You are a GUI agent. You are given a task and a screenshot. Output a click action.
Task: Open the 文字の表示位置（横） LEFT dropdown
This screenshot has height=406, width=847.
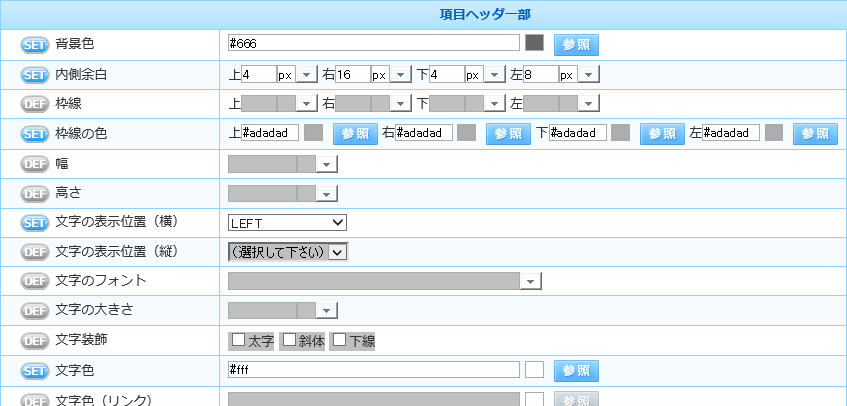[287, 222]
